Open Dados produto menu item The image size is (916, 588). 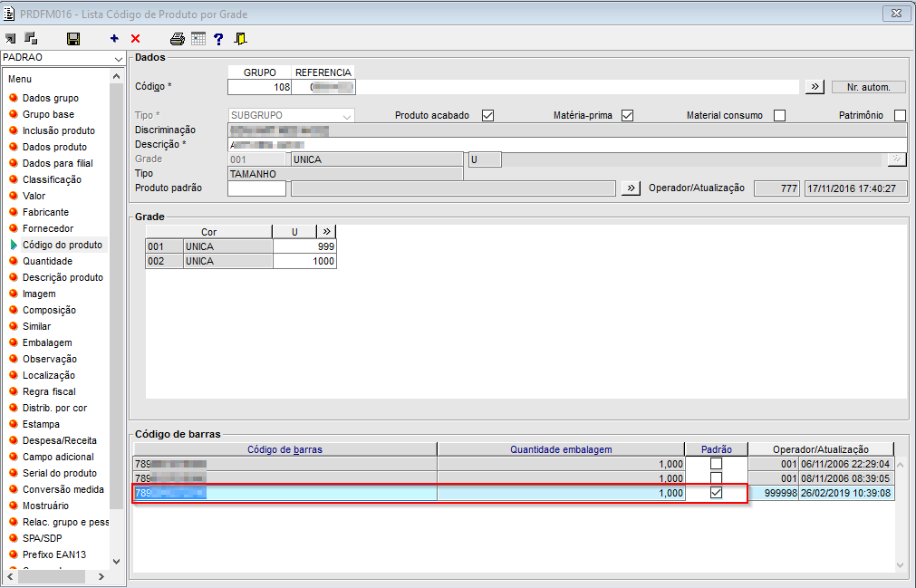tap(54, 147)
